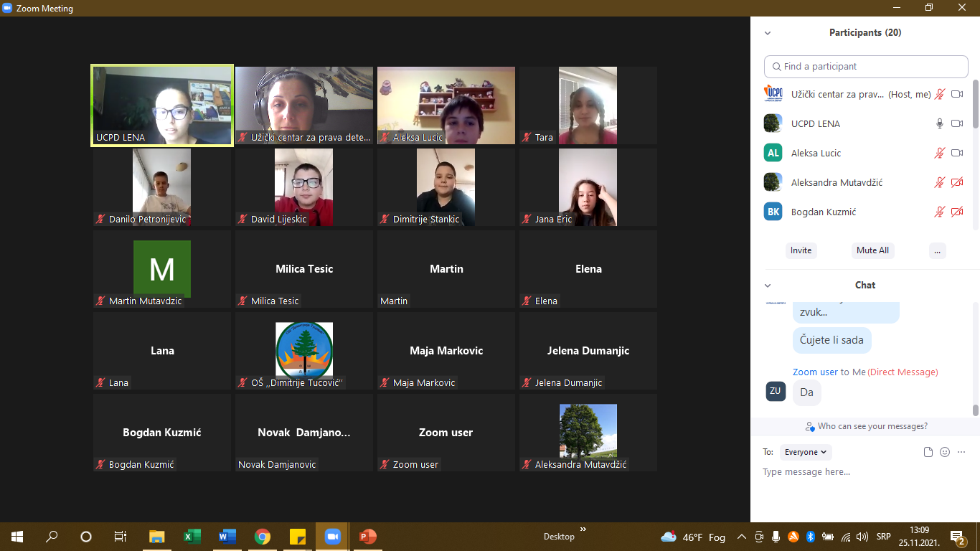Mute UCPD LENA's microphone in participants list
Screen dimensions: 980x551
pos(939,123)
